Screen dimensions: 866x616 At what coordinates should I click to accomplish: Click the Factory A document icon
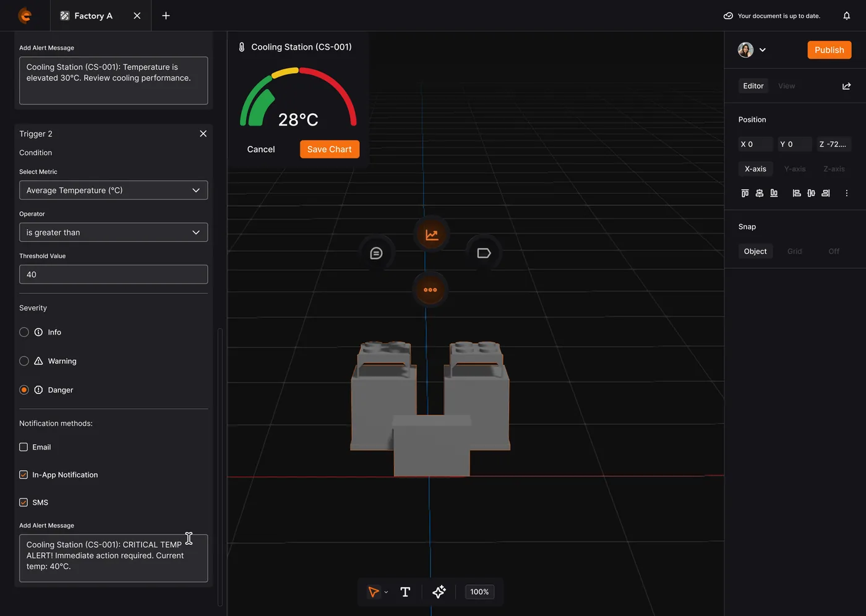coord(64,15)
